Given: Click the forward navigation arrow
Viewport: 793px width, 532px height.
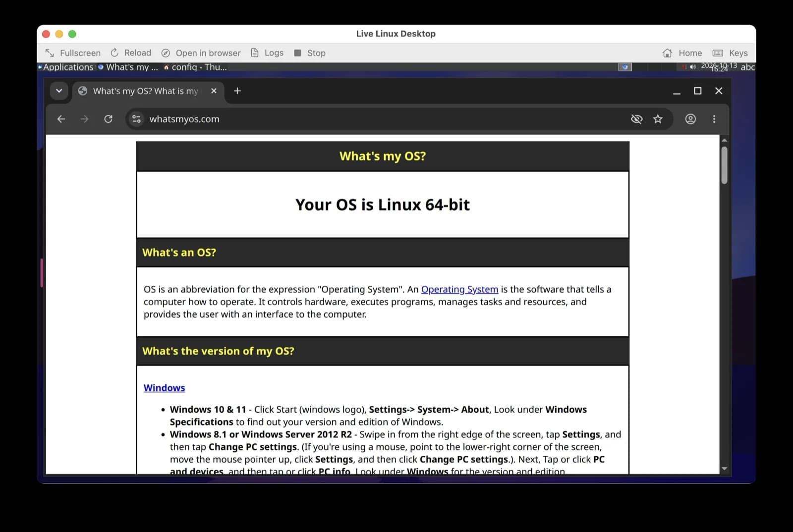Looking at the screenshot, I should tap(85, 119).
